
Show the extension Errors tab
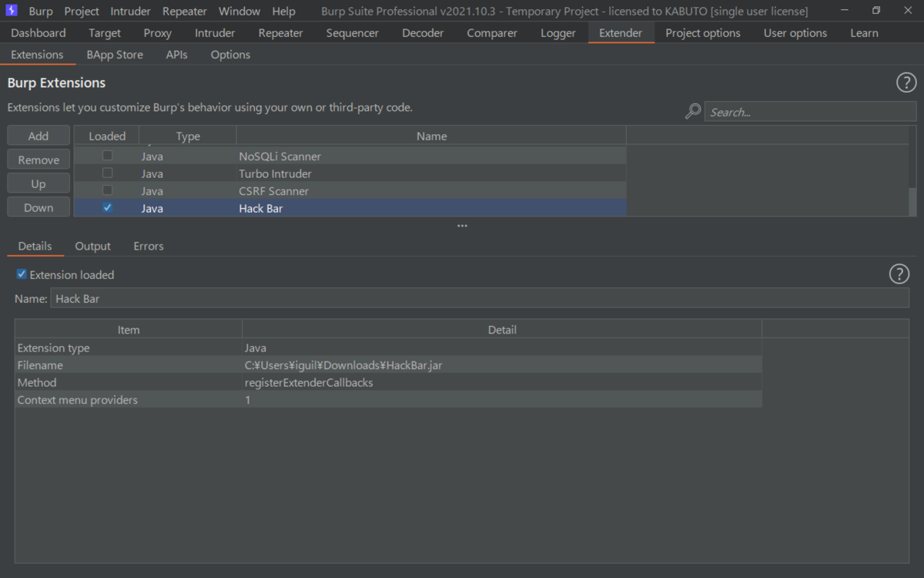(149, 247)
